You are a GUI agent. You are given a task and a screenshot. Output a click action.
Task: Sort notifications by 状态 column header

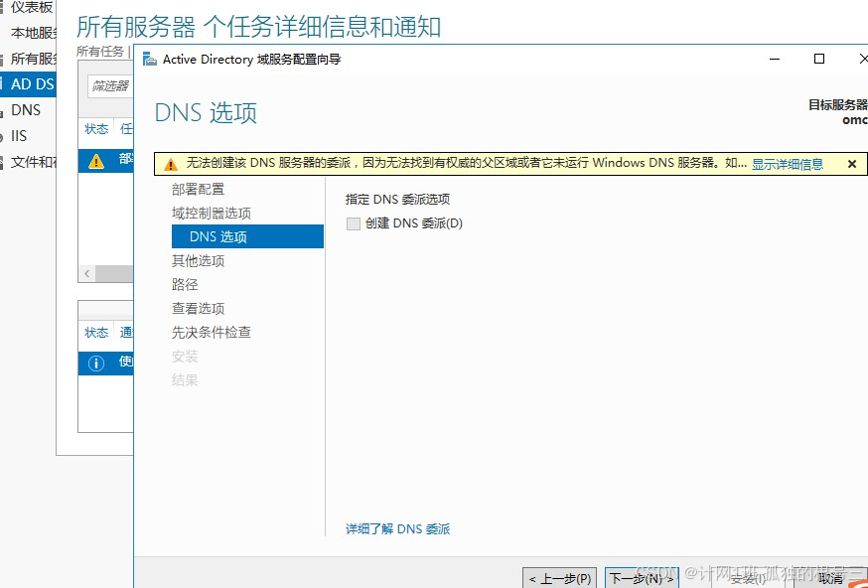[96, 332]
